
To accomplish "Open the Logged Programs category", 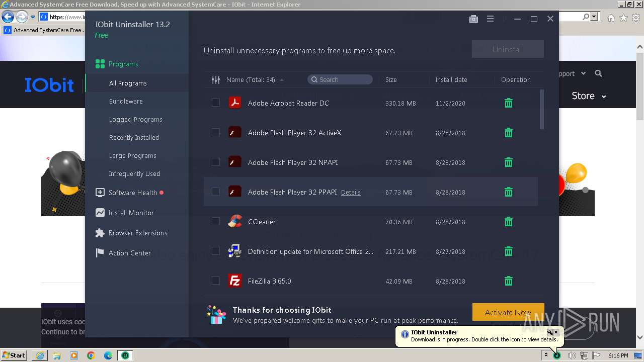I will pos(135,119).
